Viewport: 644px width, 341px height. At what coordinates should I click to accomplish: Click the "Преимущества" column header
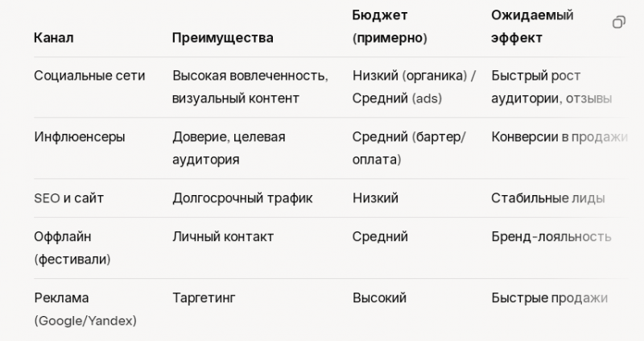point(222,38)
